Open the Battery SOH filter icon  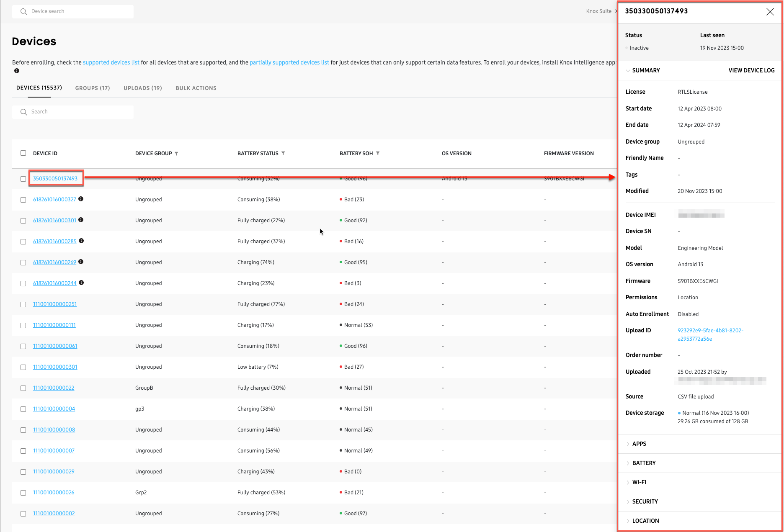pyautogui.click(x=378, y=153)
